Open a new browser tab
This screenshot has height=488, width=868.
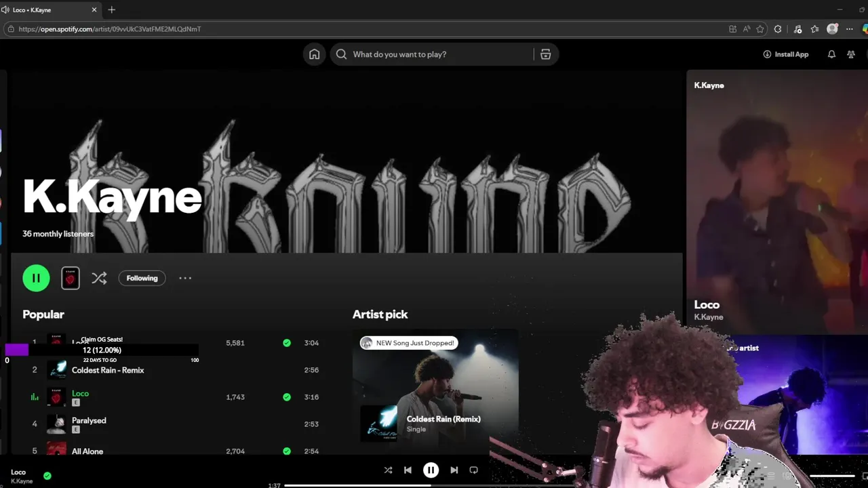[x=112, y=9]
